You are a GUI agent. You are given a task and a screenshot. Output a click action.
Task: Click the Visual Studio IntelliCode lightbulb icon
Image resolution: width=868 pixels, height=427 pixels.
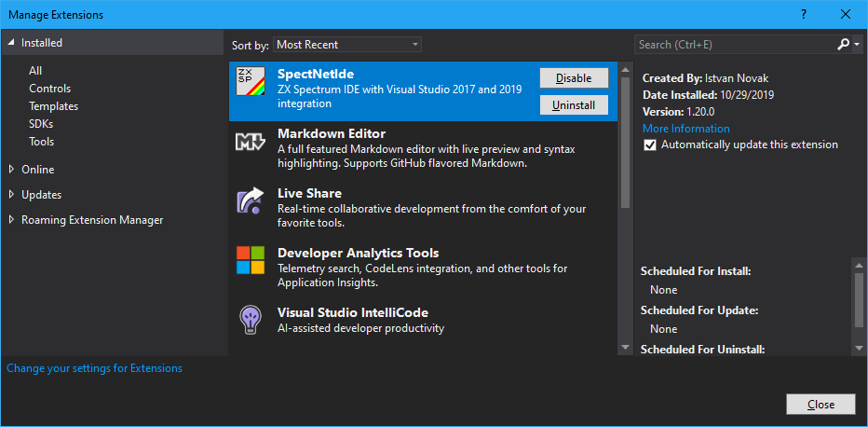point(250,320)
